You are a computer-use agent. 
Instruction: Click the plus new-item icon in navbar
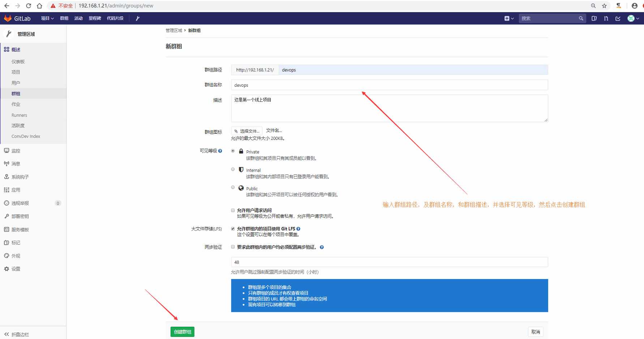click(507, 18)
